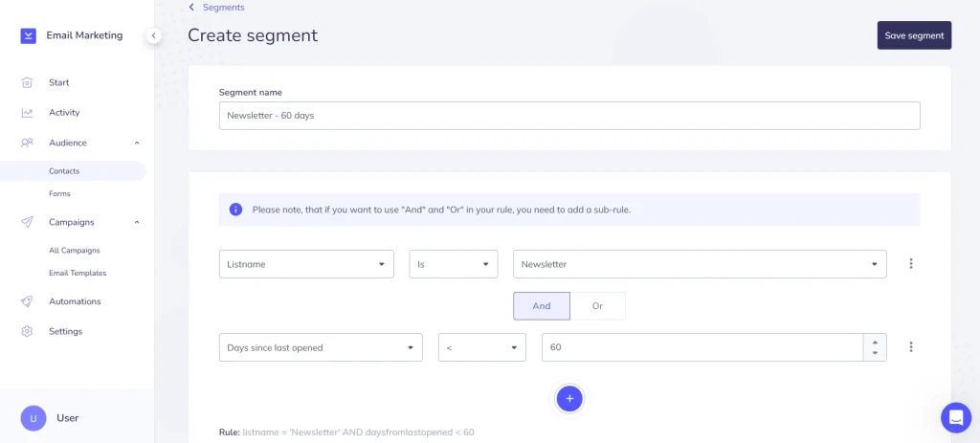Image resolution: width=980 pixels, height=443 pixels.
Task: Click the Rule summary text at the bottom
Action: (346, 432)
